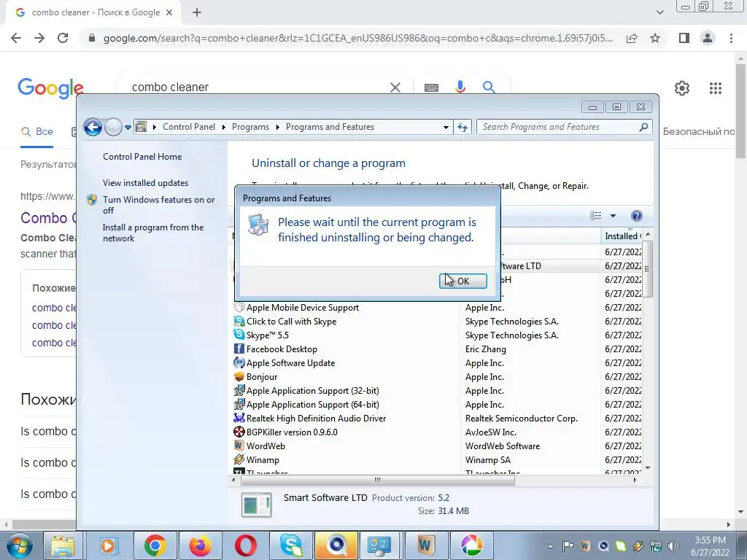747x560 pixels.
Task: Open View installed updates link
Action: pos(145,183)
